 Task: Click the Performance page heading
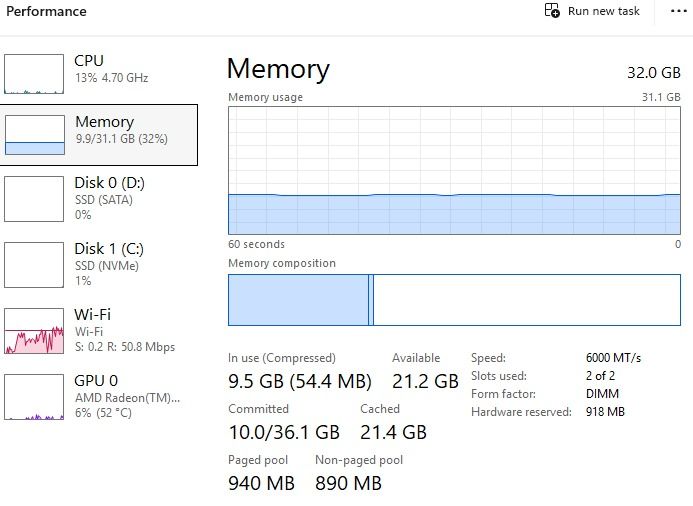(46, 11)
